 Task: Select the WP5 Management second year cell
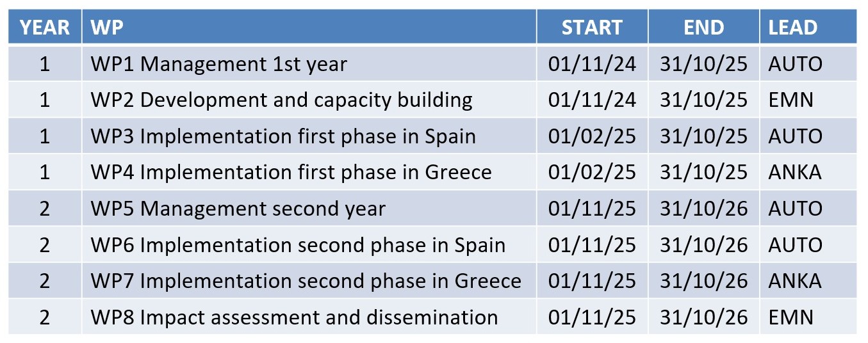[x=238, y=209]
